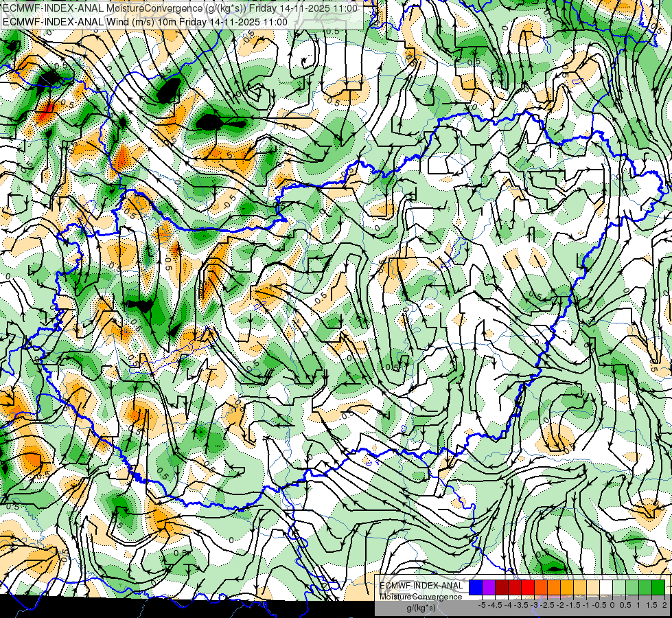Pick orange-red swatch between -3 and -2.5
The height and width of the screenshot is (618, 672).
(541, 587)
